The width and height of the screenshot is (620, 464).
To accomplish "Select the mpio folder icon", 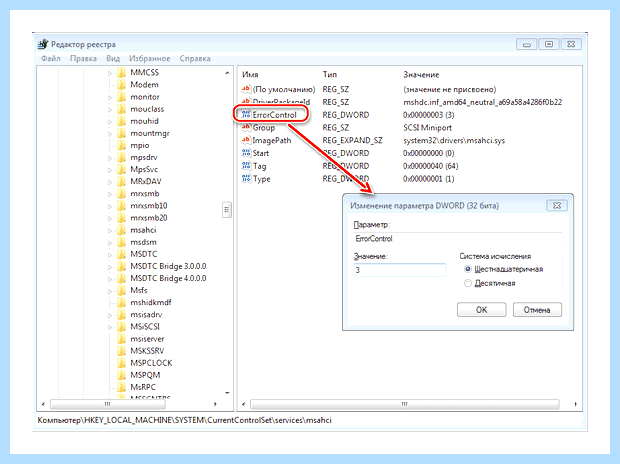I will click(122, 145).
